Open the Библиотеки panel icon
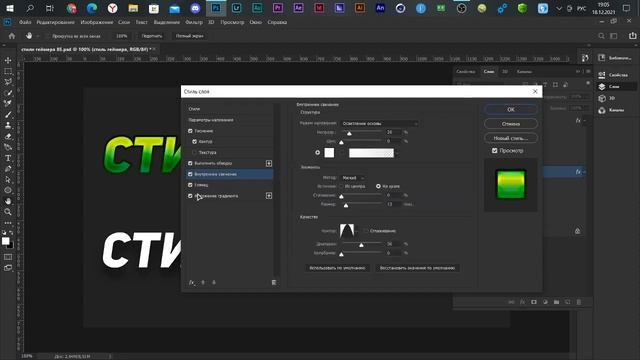The height and width of the screenshot is (360, 640). [601, 58]
